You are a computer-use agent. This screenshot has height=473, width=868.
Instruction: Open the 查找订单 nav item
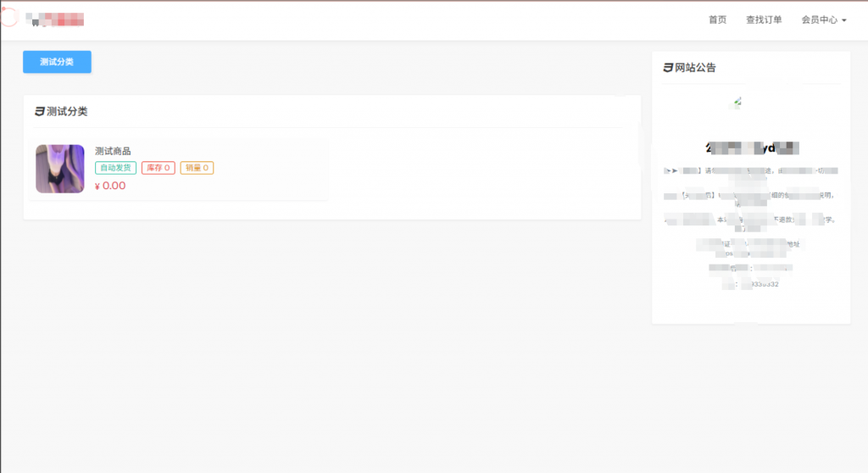click(764, 20)
